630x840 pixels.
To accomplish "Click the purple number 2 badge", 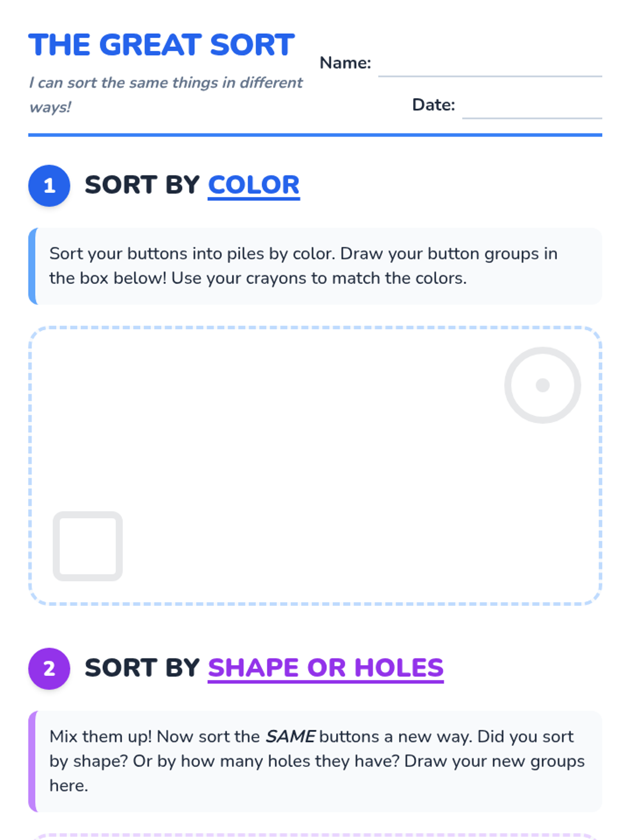I will coord(49,668).
